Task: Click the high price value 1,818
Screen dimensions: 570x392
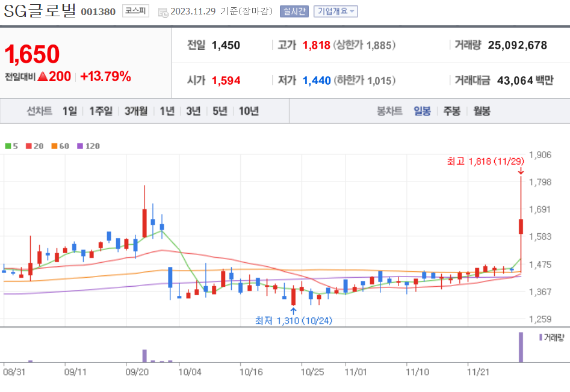Action: tap(316, 45)
